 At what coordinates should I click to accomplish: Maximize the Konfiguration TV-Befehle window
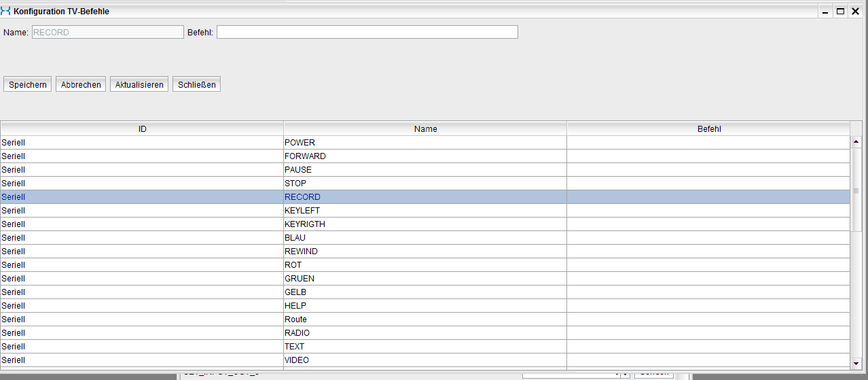click(840, 12)
